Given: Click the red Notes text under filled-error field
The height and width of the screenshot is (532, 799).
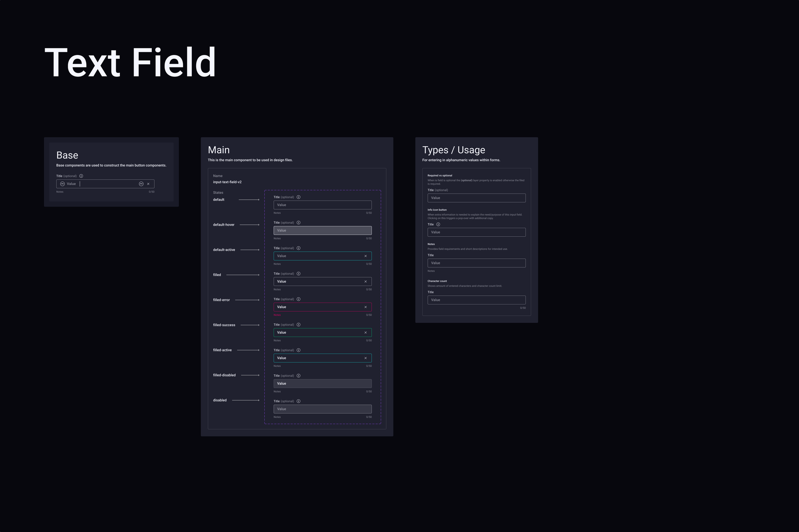Looking at the screenshot, I should 277,315.
